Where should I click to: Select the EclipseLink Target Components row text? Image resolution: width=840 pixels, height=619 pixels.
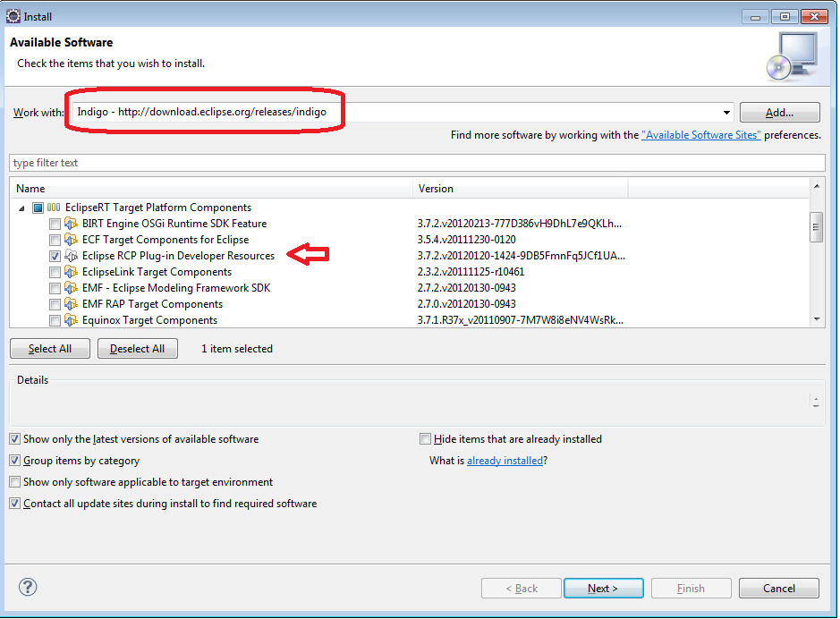click(x=157, y=272)
